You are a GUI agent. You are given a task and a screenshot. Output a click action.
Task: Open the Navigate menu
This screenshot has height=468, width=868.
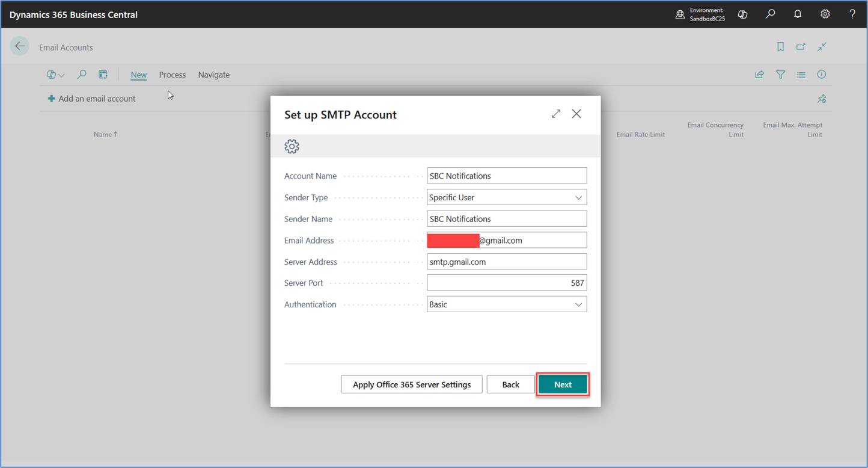[x=214, y=75]
